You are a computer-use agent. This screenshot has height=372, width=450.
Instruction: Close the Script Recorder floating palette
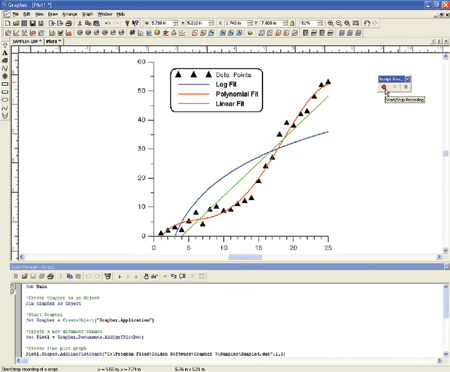point(408,79)
